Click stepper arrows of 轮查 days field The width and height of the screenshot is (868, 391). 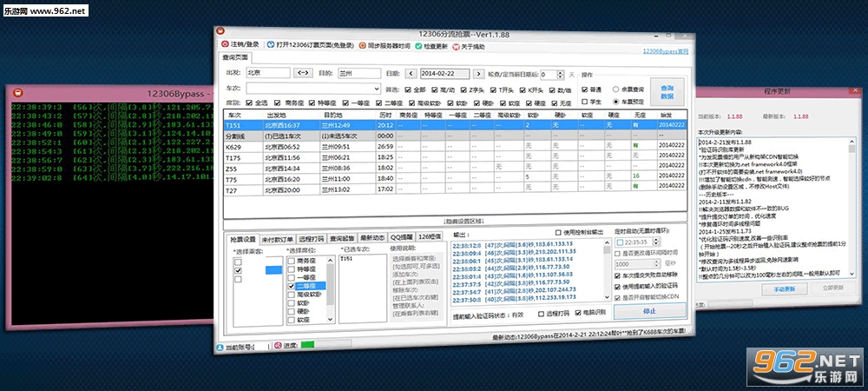pos(562,74)
